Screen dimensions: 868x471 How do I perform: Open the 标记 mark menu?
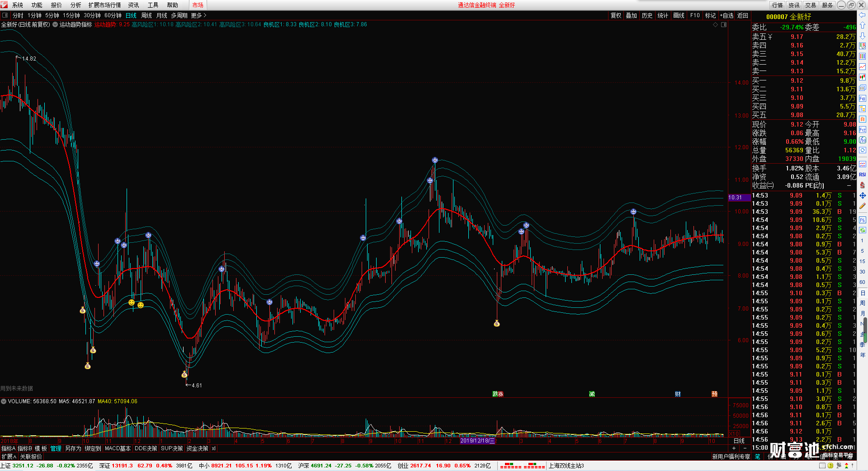[x=710, y=15]
